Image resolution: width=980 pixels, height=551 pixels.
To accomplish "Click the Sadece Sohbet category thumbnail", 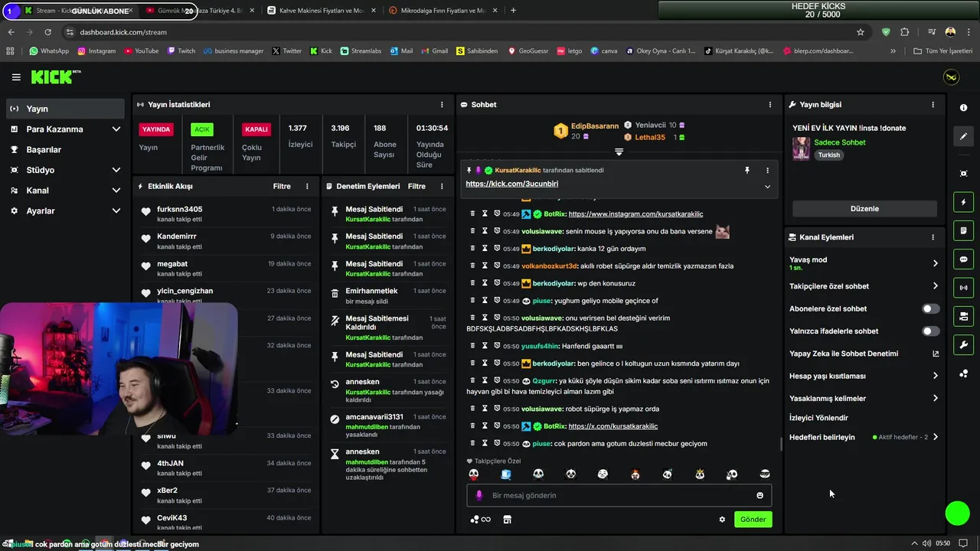I will point(801,148).
